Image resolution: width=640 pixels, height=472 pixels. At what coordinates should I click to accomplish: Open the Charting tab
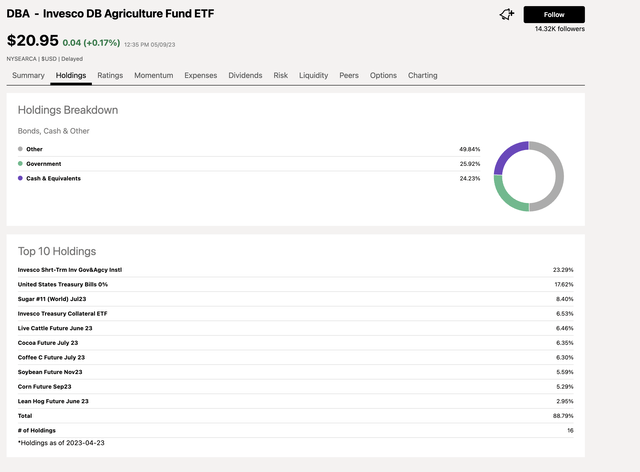(422, 76)
